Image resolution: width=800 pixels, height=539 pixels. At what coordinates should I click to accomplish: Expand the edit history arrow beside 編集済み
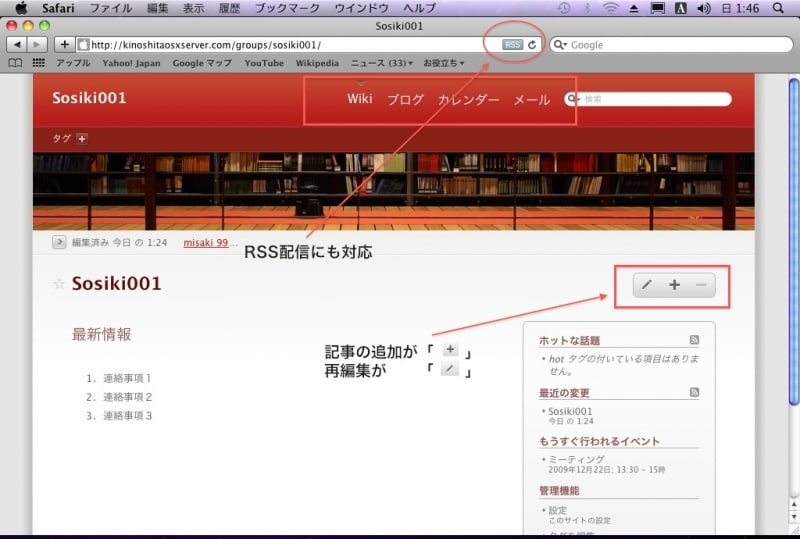click(x=59, y=242)
